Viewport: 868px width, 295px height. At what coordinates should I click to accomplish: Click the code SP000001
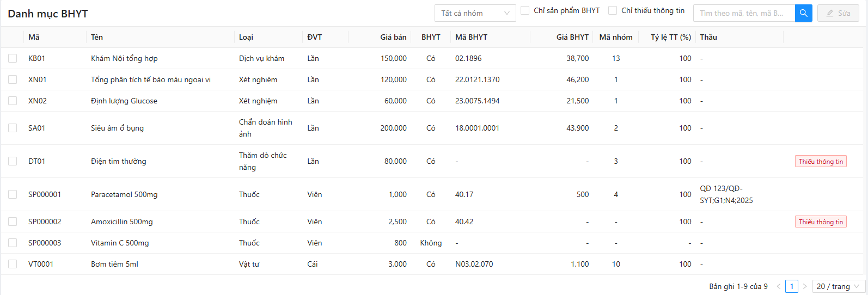point(45,194)
